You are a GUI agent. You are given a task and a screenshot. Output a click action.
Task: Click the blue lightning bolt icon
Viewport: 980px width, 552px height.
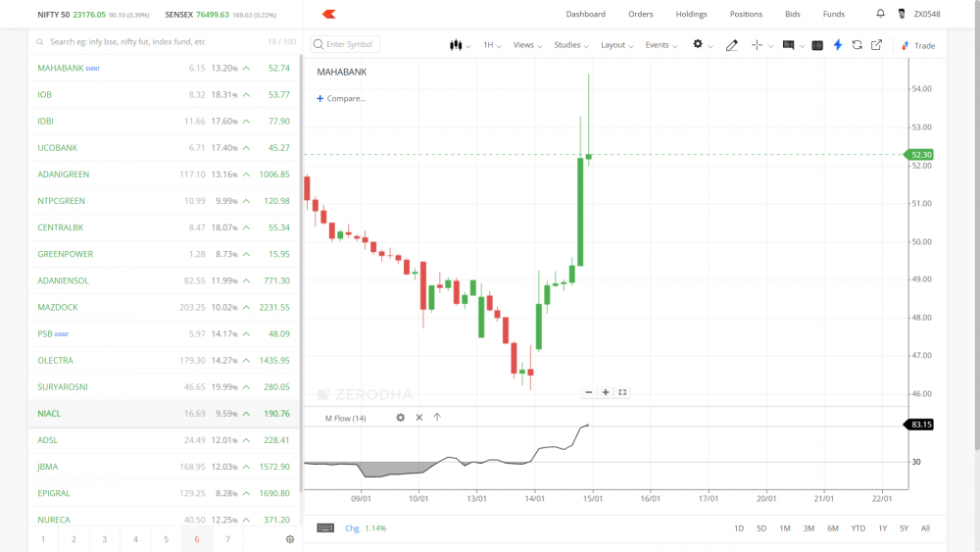pyautogui.click(x=838, y=44)
